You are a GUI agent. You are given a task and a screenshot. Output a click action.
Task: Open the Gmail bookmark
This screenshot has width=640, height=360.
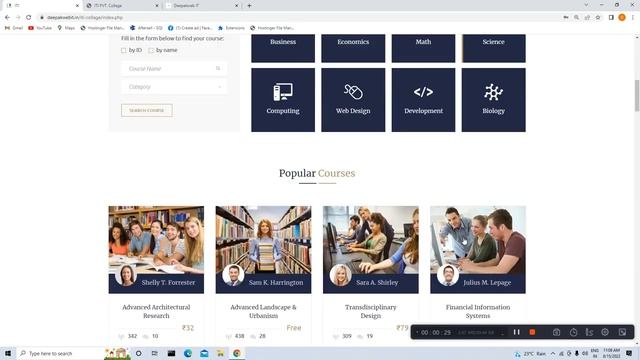point(14,28)
